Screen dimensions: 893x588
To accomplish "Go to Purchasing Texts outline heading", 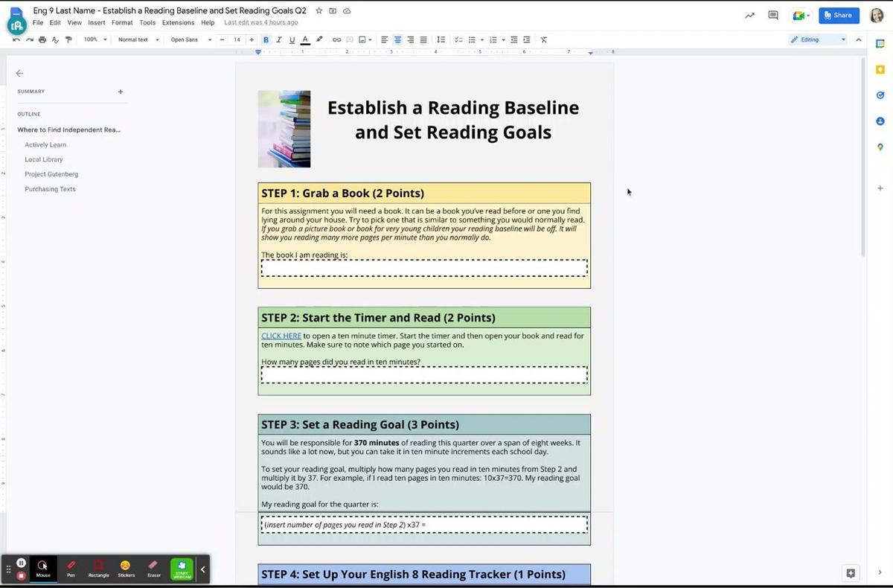I will (50, 189).
